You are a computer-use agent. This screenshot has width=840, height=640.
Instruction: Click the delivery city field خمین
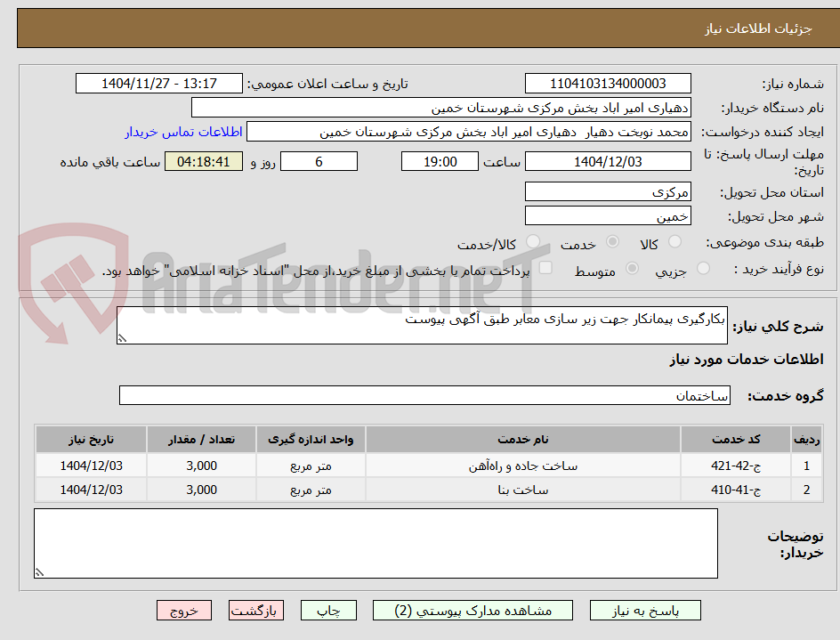pos(608,216)
